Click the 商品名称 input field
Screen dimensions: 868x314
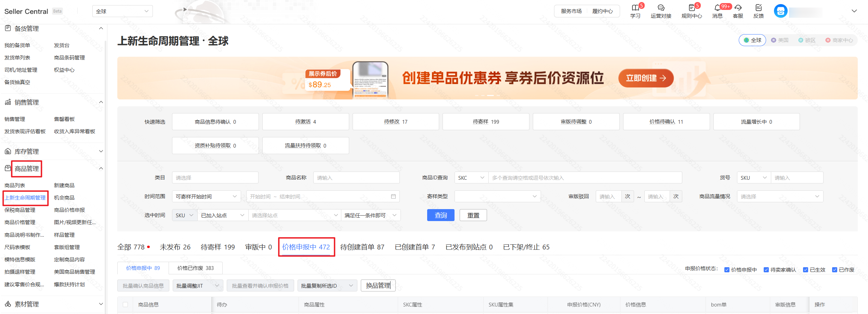[x=356, y=178]
